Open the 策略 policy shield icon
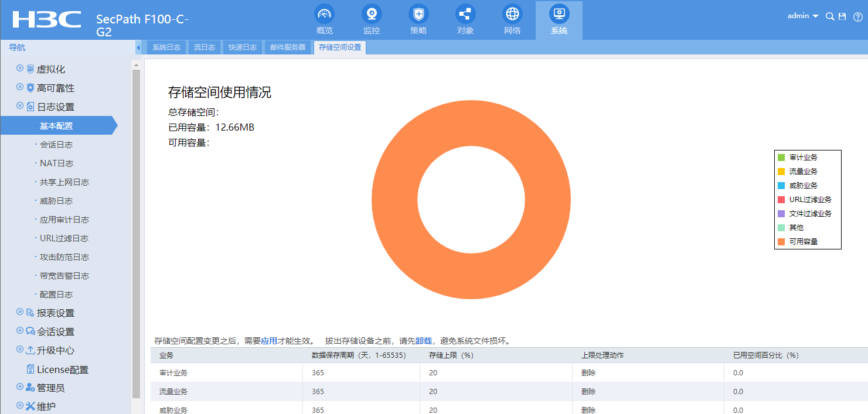The width and height of the screenshot is (868, 414). 418,14
